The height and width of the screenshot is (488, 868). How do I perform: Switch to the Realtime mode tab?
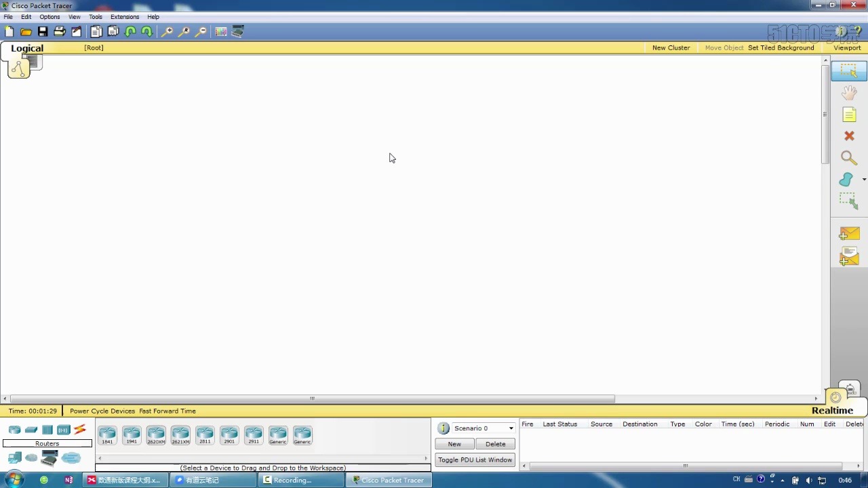pyautogui.click(x=832, y=410)
